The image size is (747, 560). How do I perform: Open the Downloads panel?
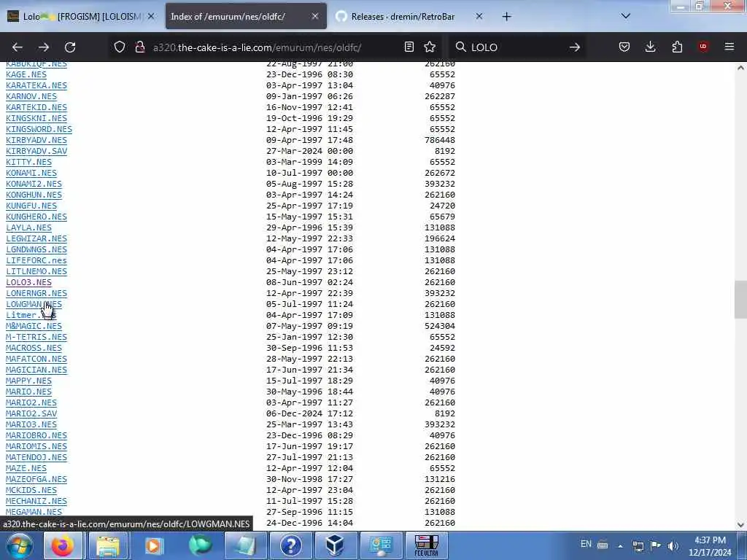[650, 47]
